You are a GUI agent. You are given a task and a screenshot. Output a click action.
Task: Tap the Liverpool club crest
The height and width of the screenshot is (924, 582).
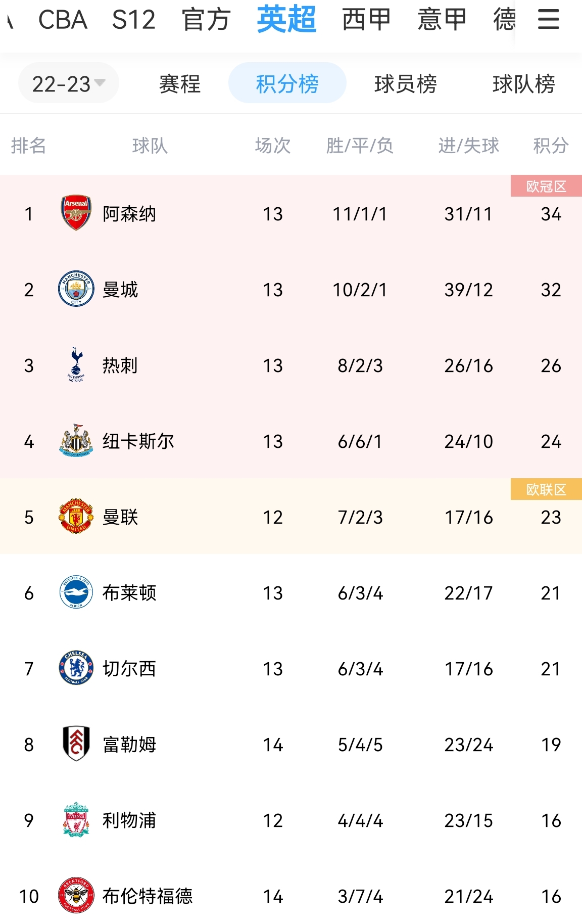pyautogui.click(x=76, y=819)
